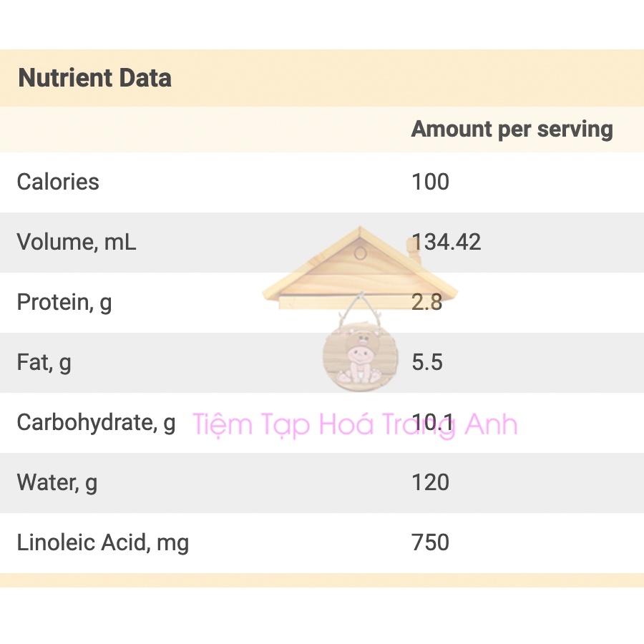This screenshot has height=644, width=644.
Task: Select the volume value 134.42
Action: [447, 242]
